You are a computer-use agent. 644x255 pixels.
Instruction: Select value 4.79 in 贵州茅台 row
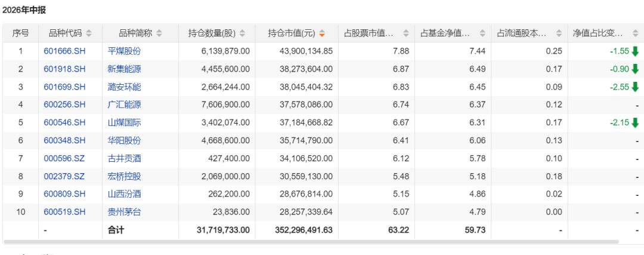click(x=478, y=212)
